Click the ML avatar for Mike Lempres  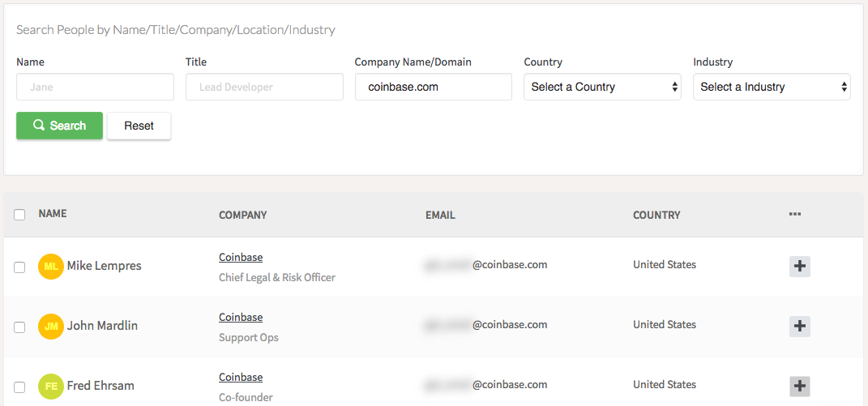point(50,266)
